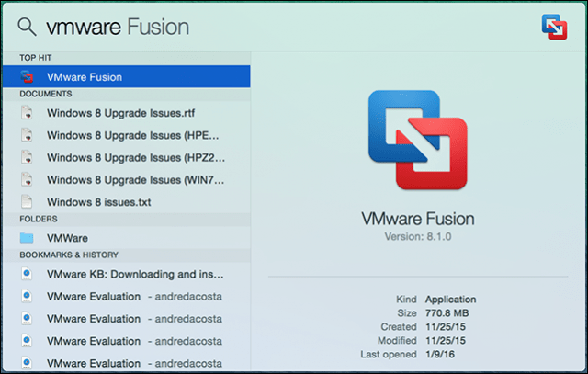The width and height of the screenshot is (588, 374).
Task: Click the VMware Fusion icon in search bar
Action: pos(554,27)
